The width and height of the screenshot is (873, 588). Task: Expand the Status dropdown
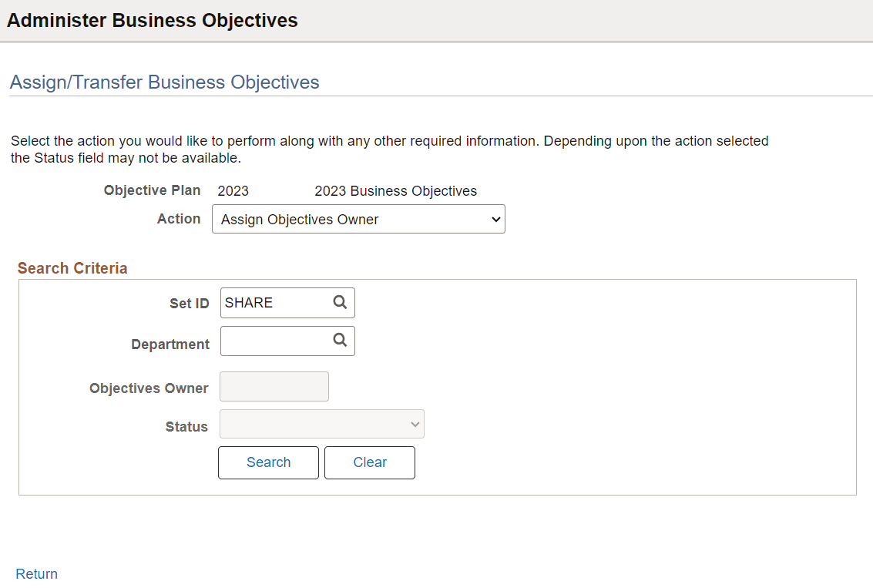pyautogui.click(x=321, y=424)
